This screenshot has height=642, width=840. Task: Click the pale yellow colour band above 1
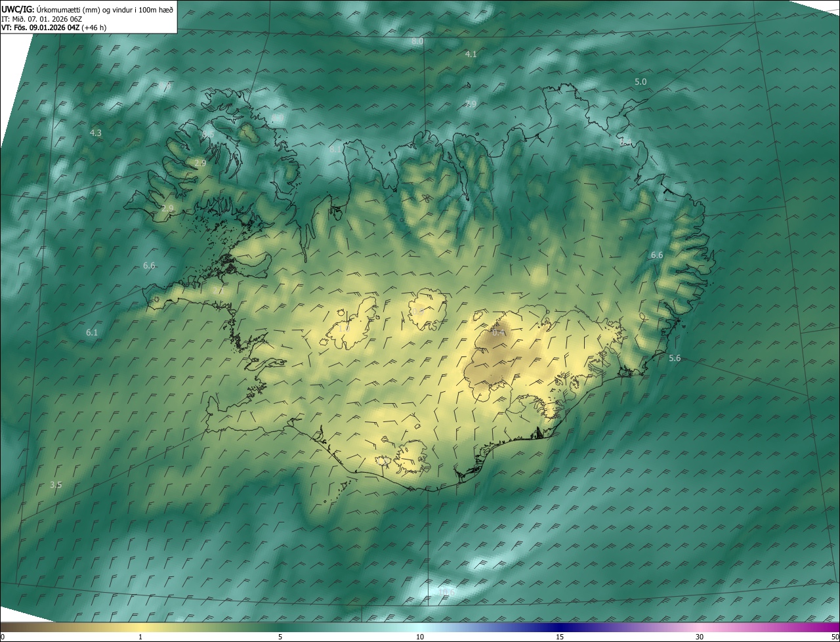pyautogui.click(x=140, y=628)
